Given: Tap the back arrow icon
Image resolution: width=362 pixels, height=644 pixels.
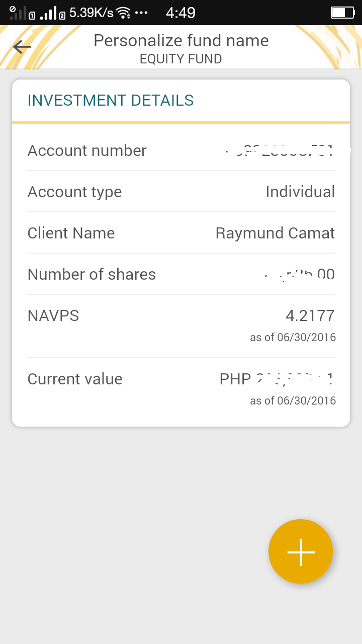Looking at the screenshot, I should [22, 47].
